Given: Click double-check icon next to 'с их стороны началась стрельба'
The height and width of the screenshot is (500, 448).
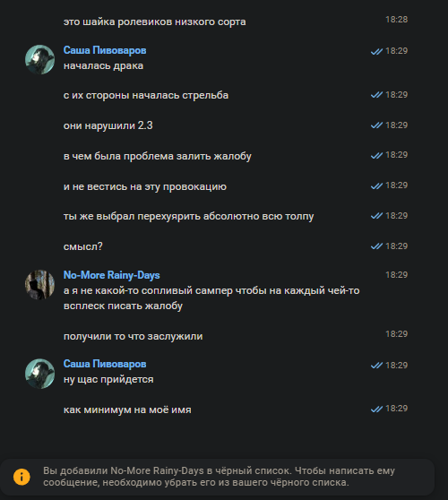Looking at the screenshot, I should 376,95.
